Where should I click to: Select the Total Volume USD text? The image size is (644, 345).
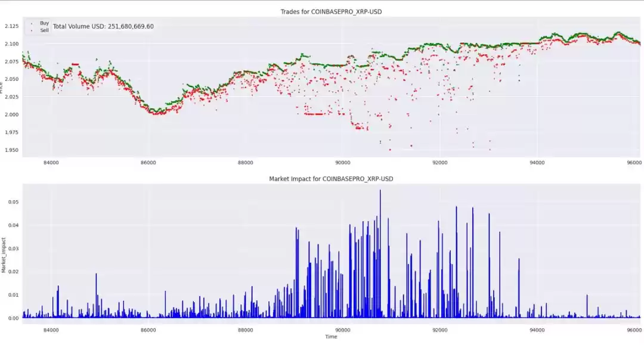point(103,26)
